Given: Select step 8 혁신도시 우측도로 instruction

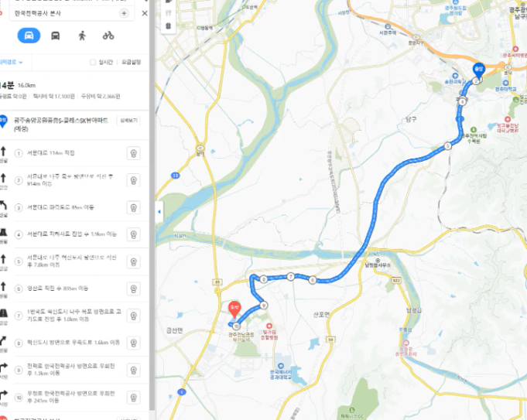Looking at the screenshot, I should (74, 343).
